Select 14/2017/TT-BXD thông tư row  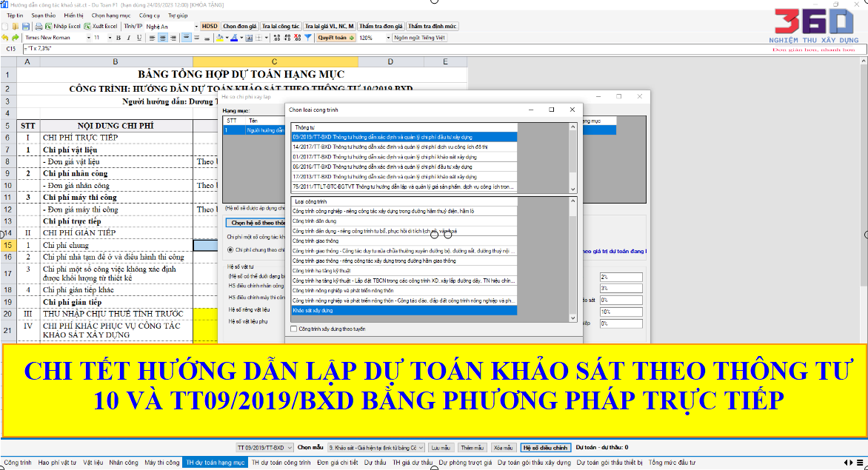[x=404, y=147]
